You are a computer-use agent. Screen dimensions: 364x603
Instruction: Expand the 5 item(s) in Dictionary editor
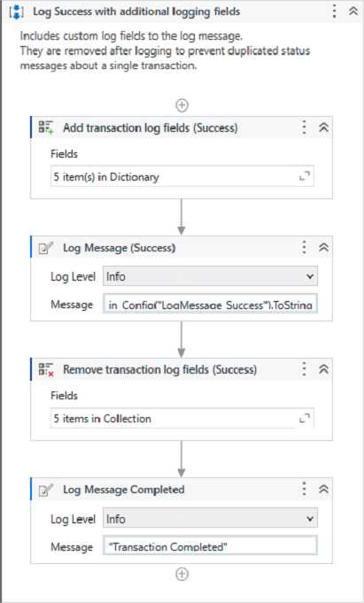305,176
